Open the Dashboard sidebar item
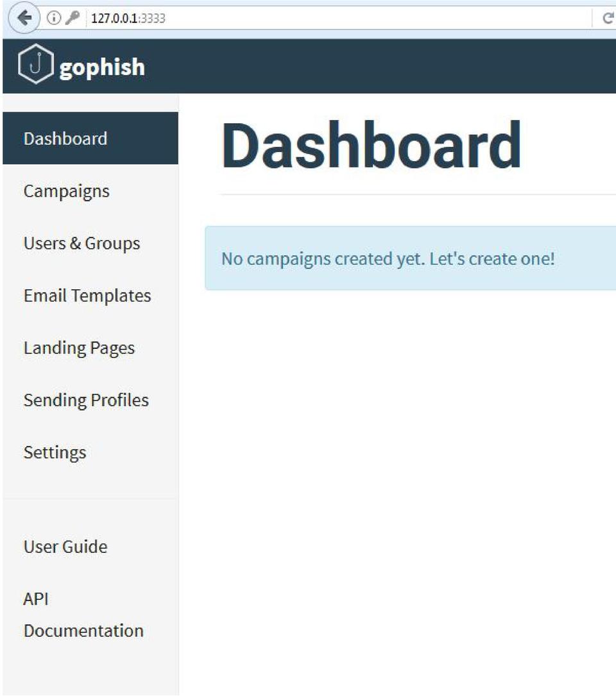 coord(65,139)
